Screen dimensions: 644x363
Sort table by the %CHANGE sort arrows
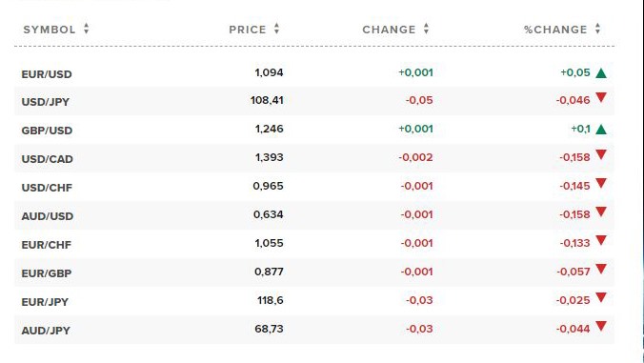click(597, 29)
